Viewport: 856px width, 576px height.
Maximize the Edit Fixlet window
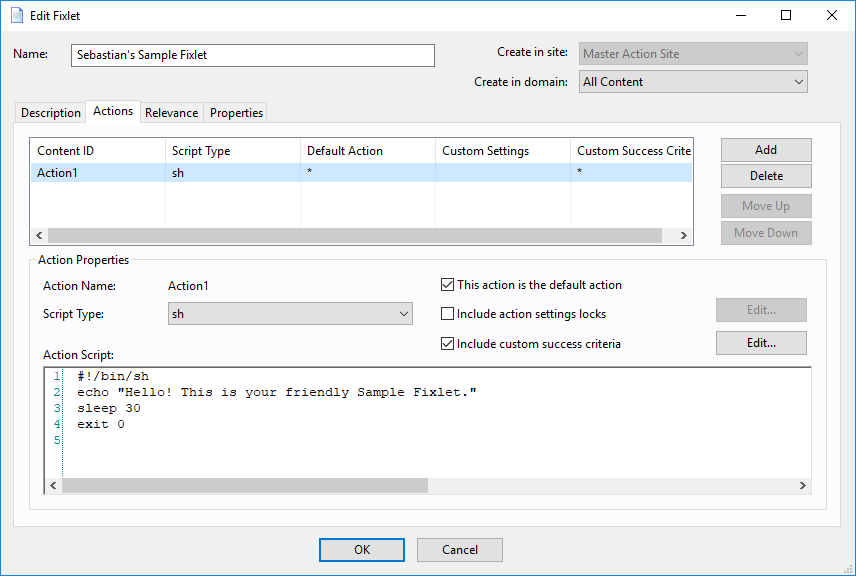point(786,15)
